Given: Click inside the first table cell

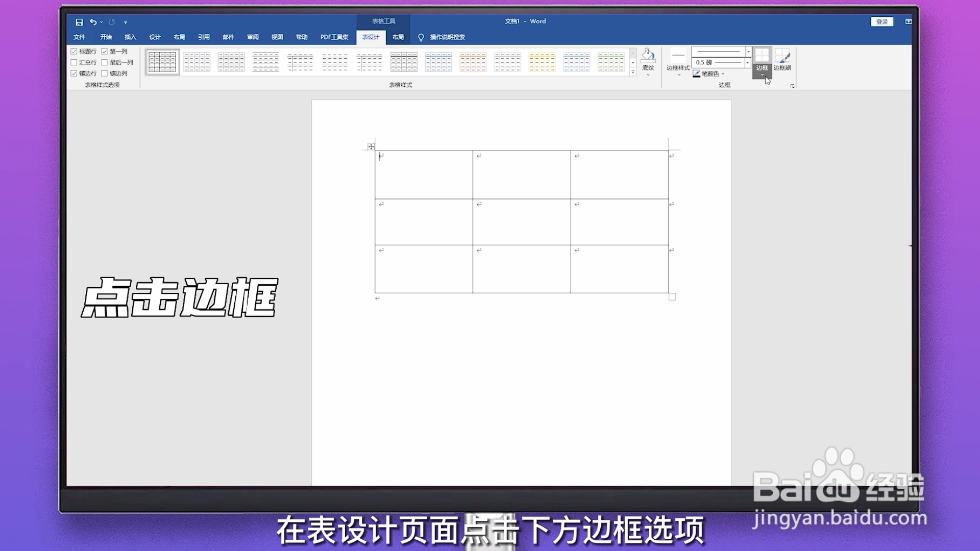Looking at the screenshot, I should tap(424, 174).
